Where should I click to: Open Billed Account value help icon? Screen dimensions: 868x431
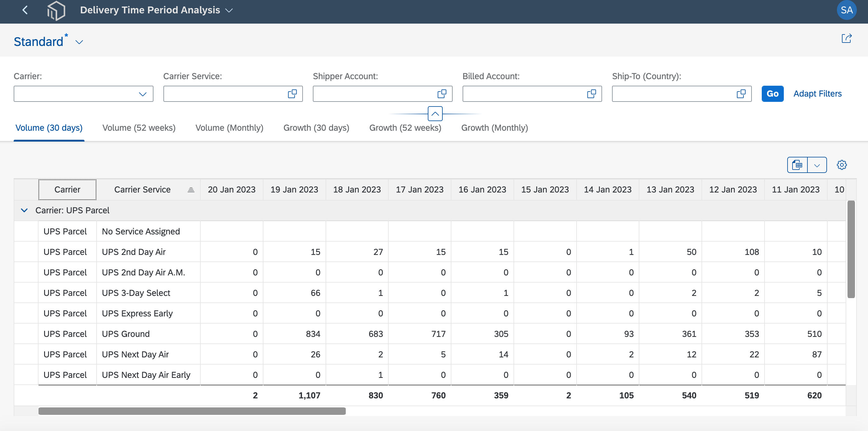[x=592, y=93]
